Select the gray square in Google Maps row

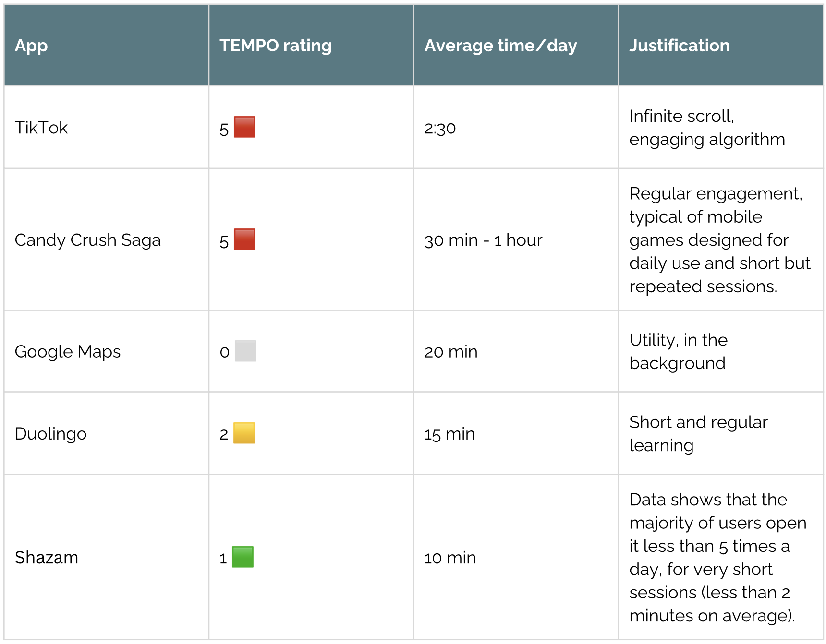pyautogui.click(x=245, y=351)
